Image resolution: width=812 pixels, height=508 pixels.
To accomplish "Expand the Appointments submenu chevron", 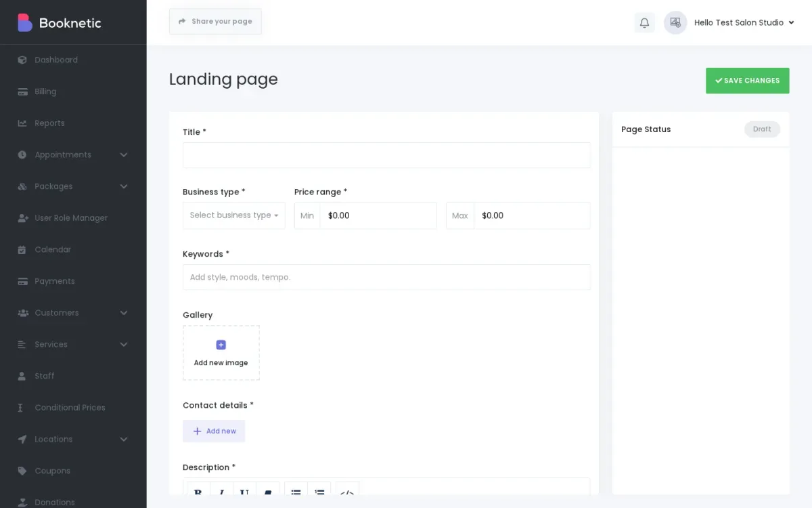I will (x=124, y=154).
